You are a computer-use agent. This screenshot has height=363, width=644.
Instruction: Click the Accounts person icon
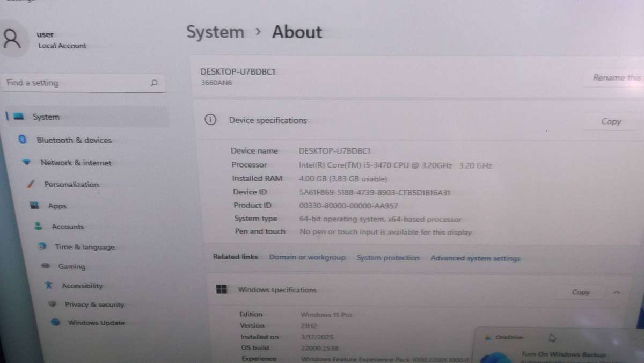point(38,226)
